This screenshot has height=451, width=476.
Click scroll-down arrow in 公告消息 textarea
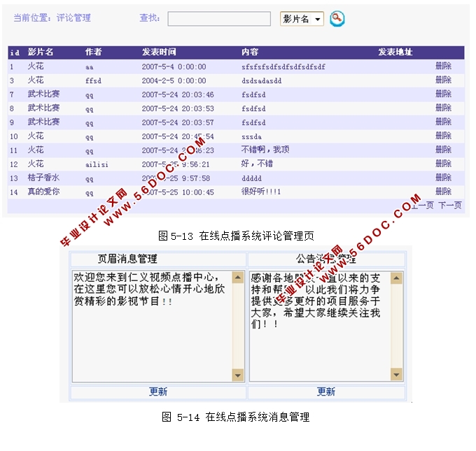coord(396,375)
